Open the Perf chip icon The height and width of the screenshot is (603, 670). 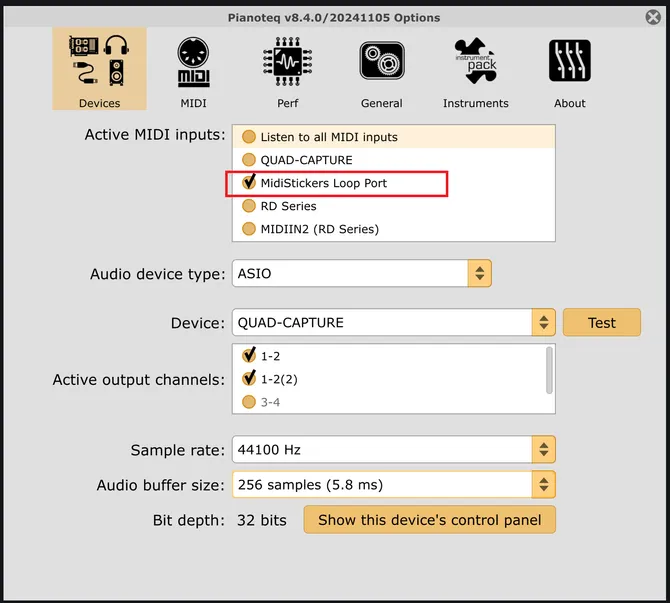(288, 62)
